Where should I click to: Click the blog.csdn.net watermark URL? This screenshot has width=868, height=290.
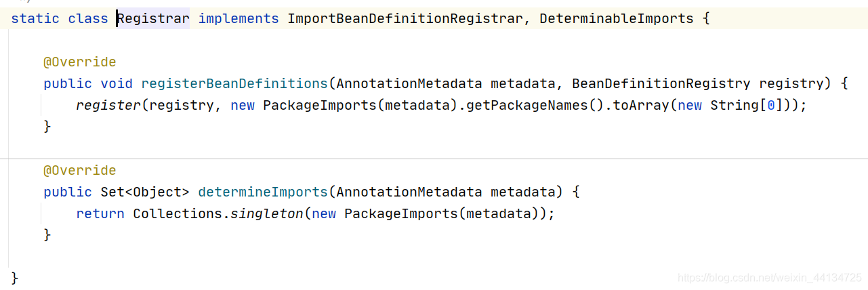pyautogui.click(x=770, y=278)
